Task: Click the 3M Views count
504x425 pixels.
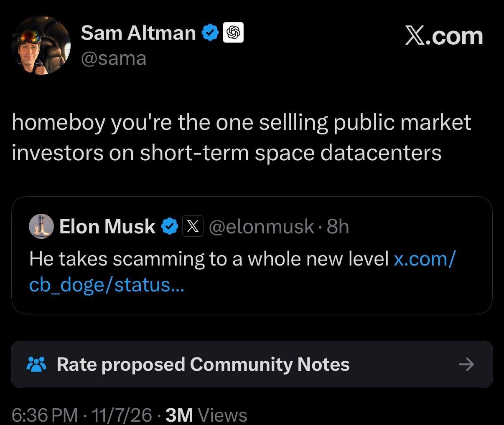Action: pos(206,415)
